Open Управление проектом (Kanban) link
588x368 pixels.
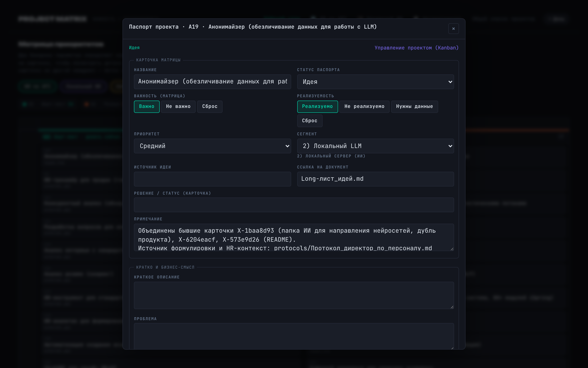point(416,48)
